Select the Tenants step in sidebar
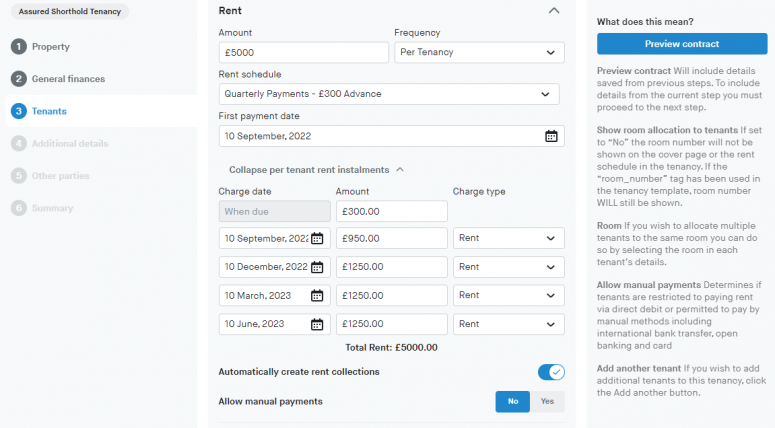Screen dimensions: 775x428 (x=49, y=111)
